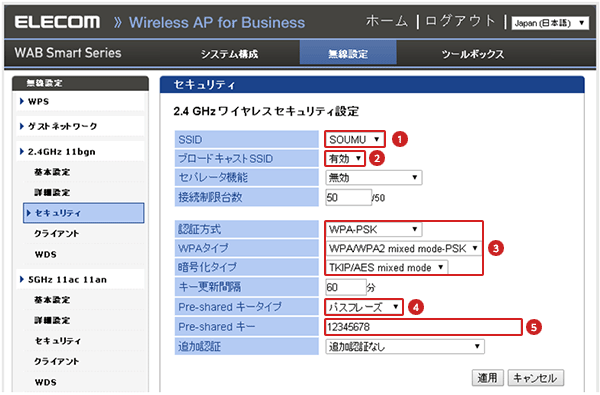Viewport: 600px width, 395px height.
Task: Open セキュリティ under 5GHz 11ac 11an
Action: 58,341
